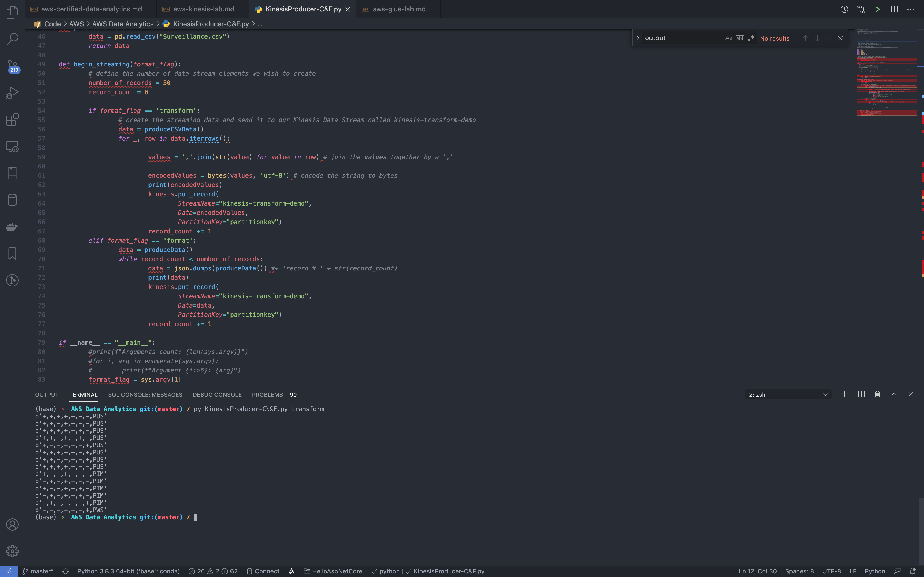Maximize the panel with the up chevron
The width and height of the screenshot is (924, 577).
pyautogui.click(x=894, y=394)
